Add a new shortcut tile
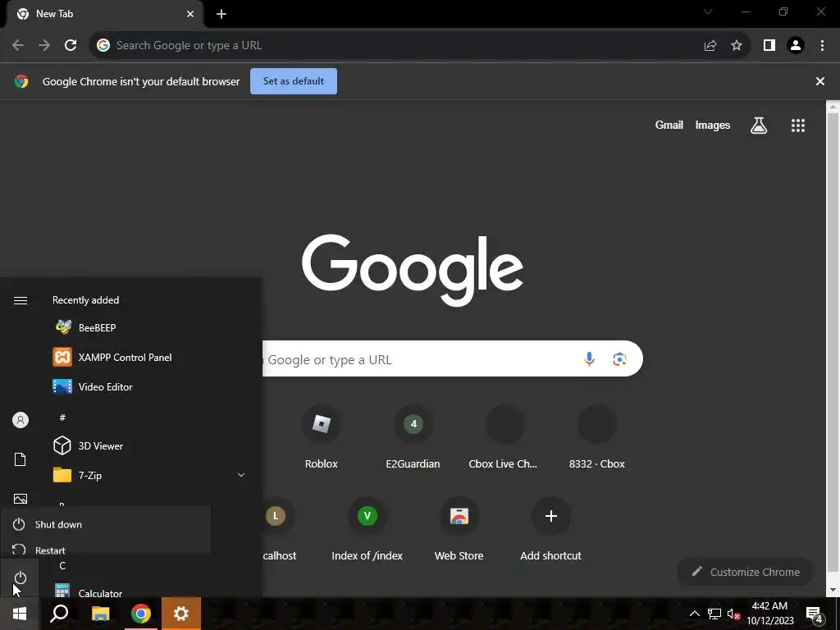This screenshot has height=630, width=840. pyautogui.click(x=550, y=529)
